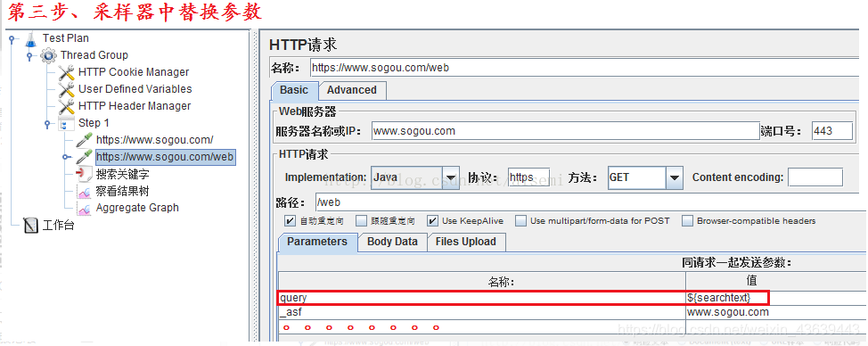Open the 方法 GET method dropdown

(x=674, y=177)
